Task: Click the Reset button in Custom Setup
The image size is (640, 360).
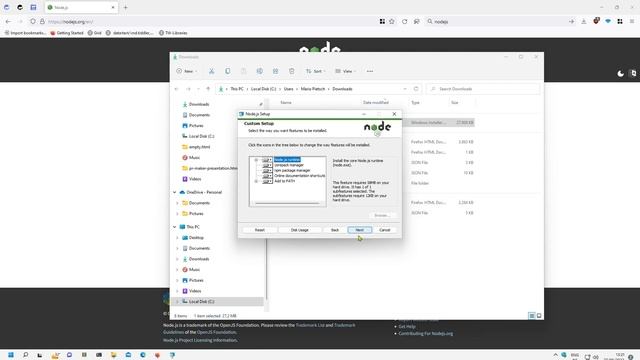Action: [260, 230]
